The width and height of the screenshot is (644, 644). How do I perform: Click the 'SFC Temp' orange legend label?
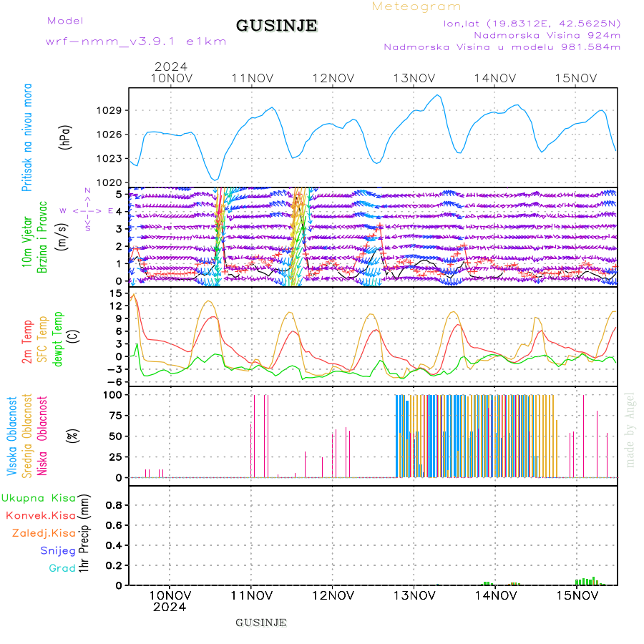42,339
